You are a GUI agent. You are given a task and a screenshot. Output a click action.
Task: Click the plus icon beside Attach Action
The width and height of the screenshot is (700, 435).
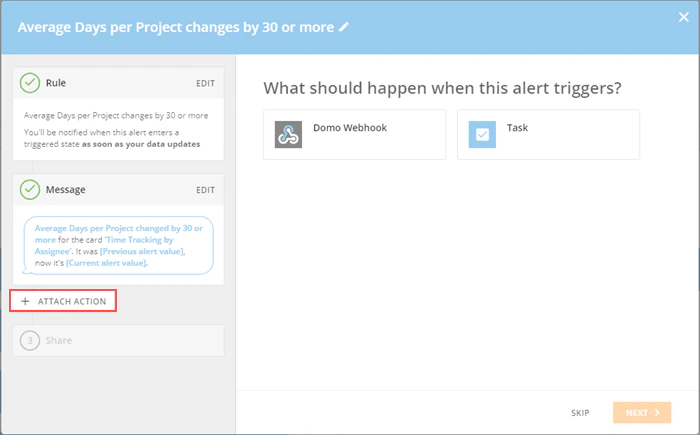(25, 301)
